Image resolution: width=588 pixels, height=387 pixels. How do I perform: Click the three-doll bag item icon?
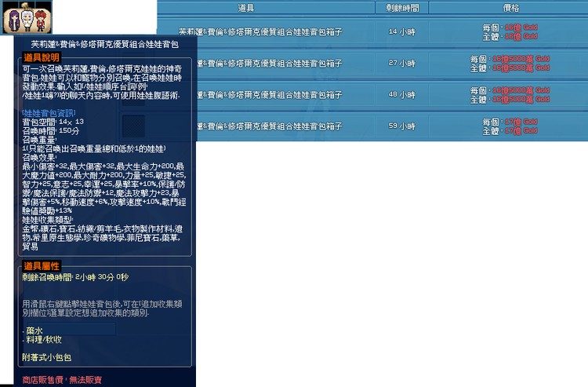click(x=26, y=17)
